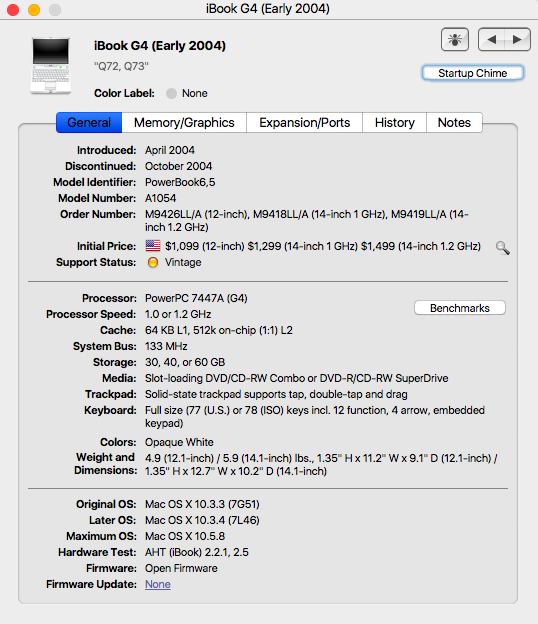Click the magnifying glass beside Initial Price
This screenshot has width=538, height=624.
click(503, 248)
